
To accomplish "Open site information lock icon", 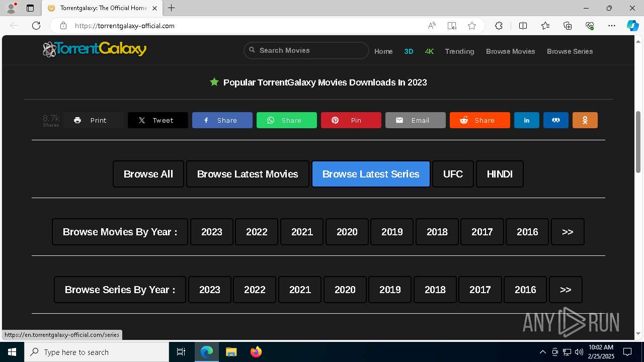I will [63, 26].
